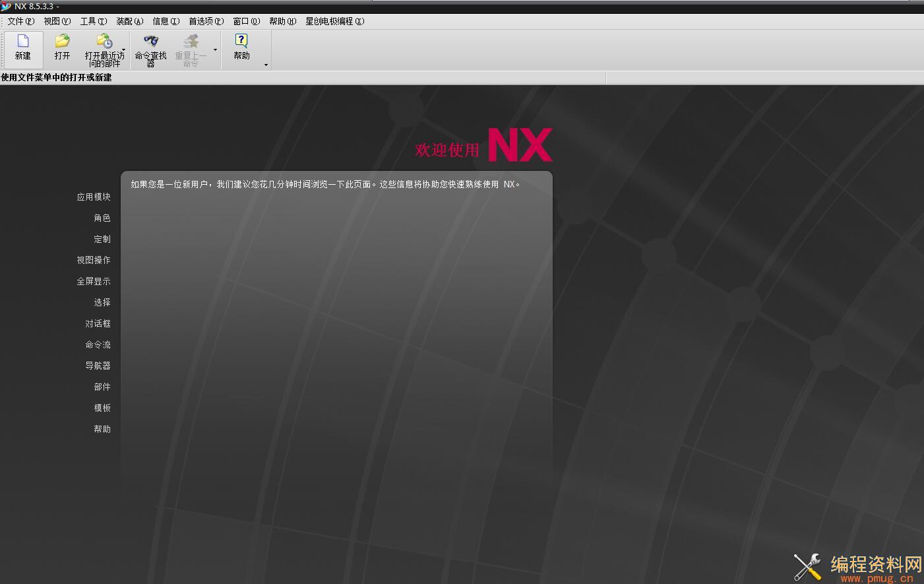The width and height of the screenshot is (924, 584).
Task: Select the 选择 welcome page link
Action: tap(102, 302)
